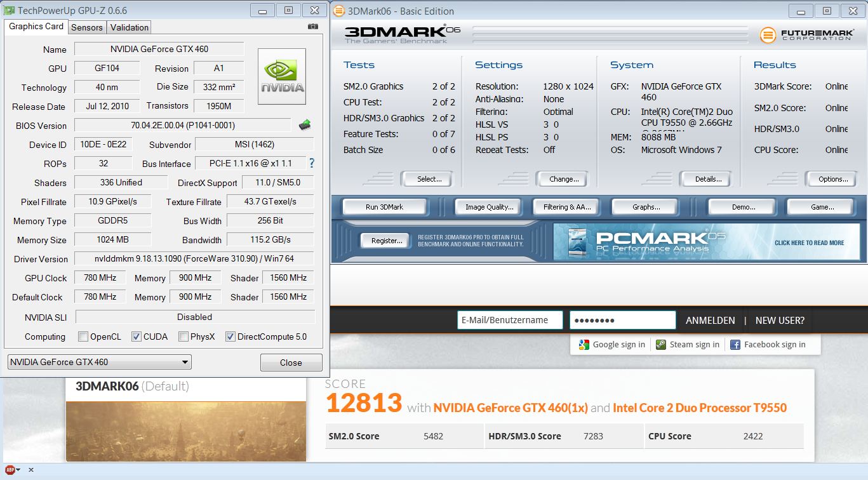868x480 pixels.
Task: Open the Graphs... button
Action: pyautogui.click(x=646, y=207)
